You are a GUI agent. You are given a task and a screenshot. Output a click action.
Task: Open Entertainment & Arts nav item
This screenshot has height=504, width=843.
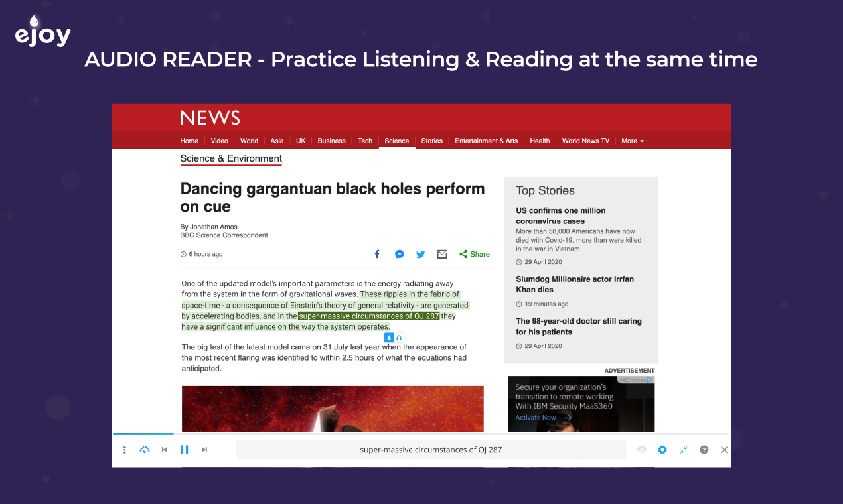486,141
